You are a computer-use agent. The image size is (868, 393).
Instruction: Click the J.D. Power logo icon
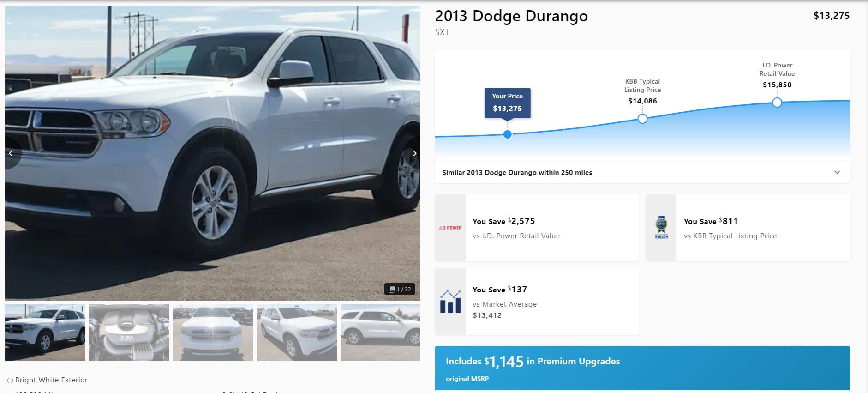coord(450,228)
